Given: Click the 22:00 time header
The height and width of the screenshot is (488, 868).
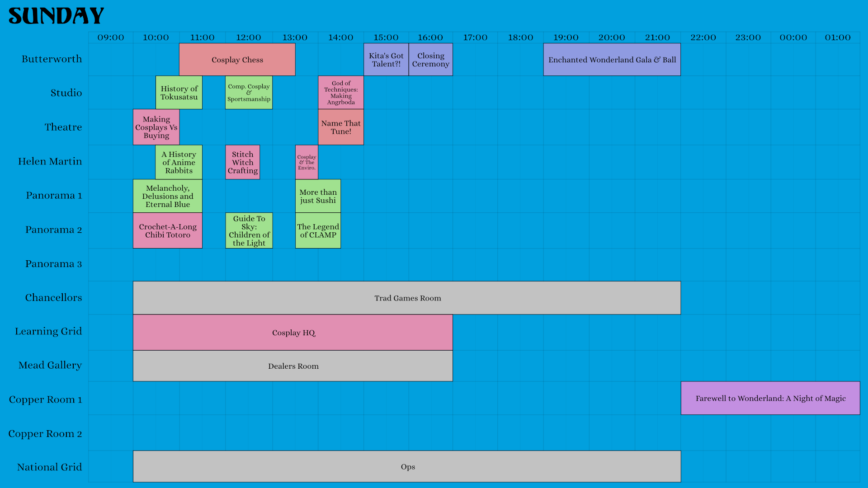Looking at the screenshot, I should (703, 38).
